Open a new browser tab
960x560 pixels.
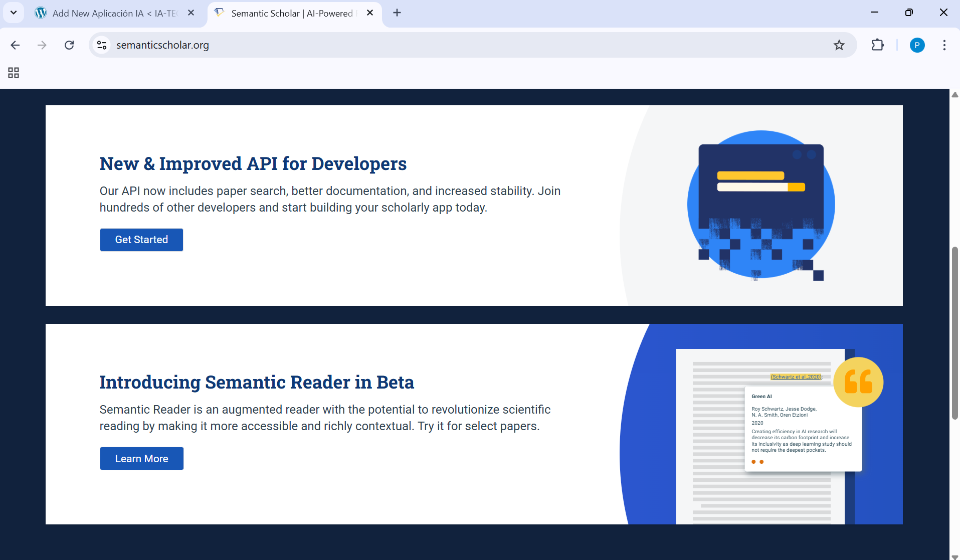[397, 13]
